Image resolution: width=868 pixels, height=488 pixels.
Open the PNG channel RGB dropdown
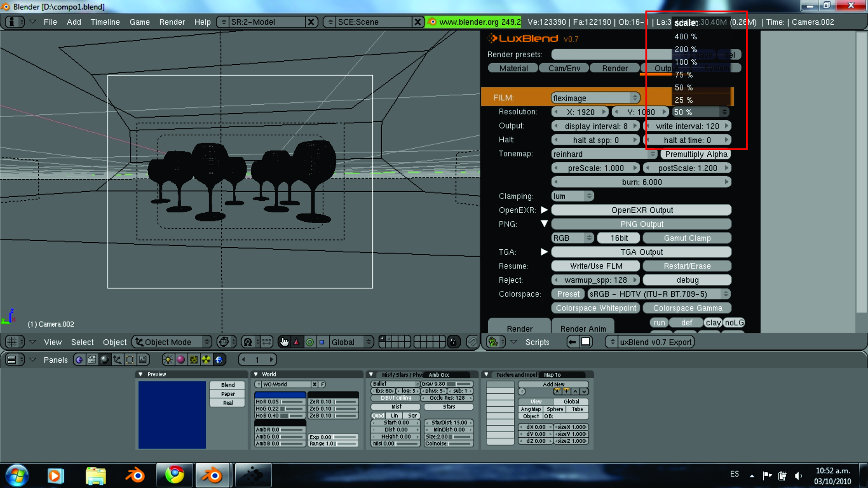pos(572,238)
